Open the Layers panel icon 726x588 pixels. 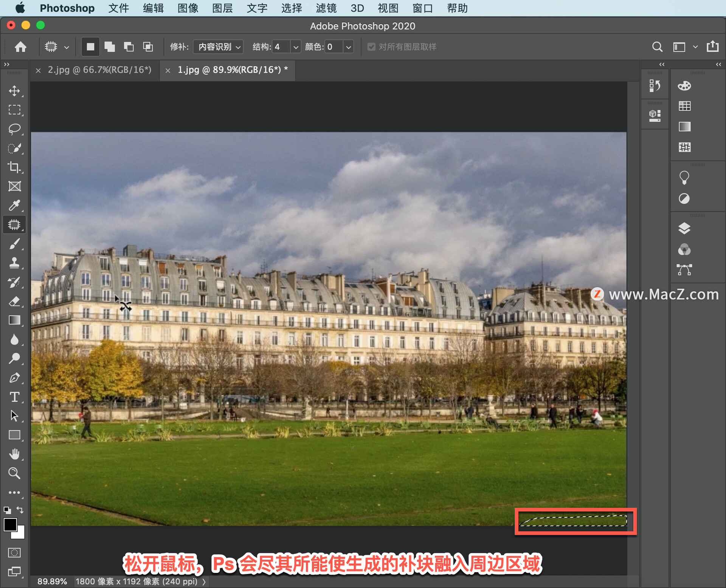click(684, 228)
